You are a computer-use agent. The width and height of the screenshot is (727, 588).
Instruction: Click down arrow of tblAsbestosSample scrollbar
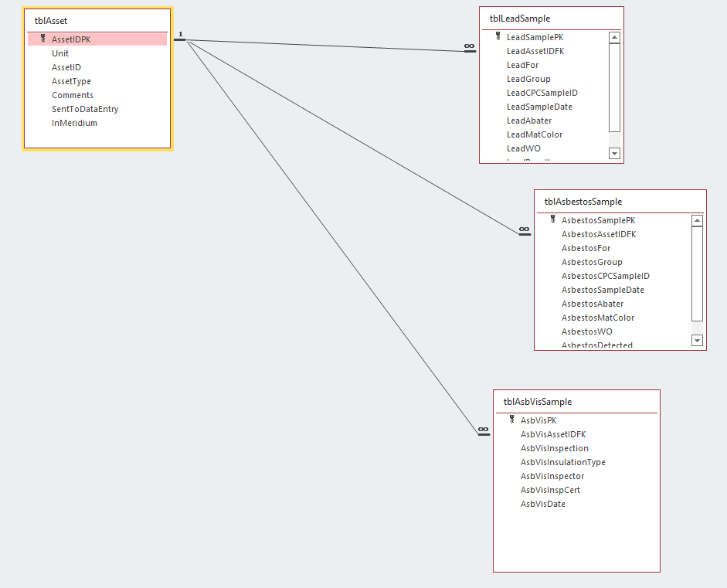pyautogui.click(x=697, y=341)
